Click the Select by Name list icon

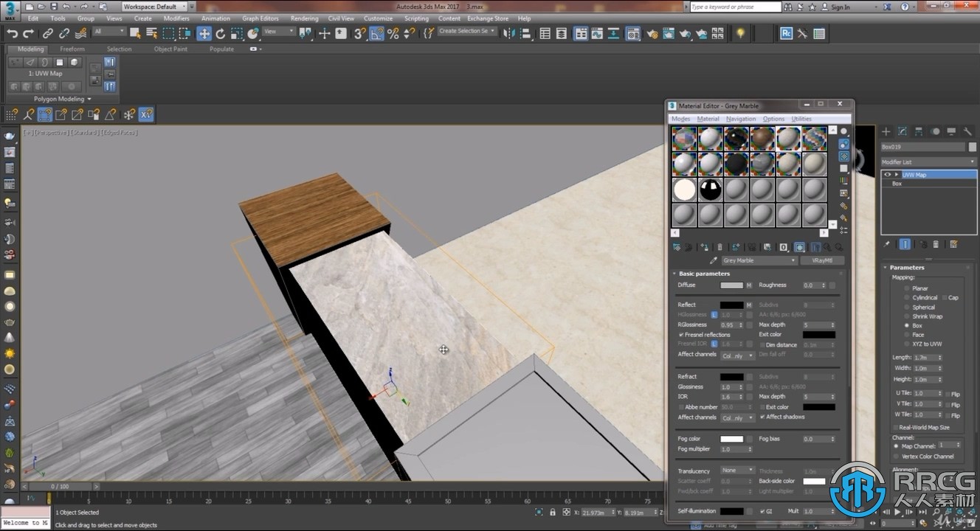tap(151, 33)
